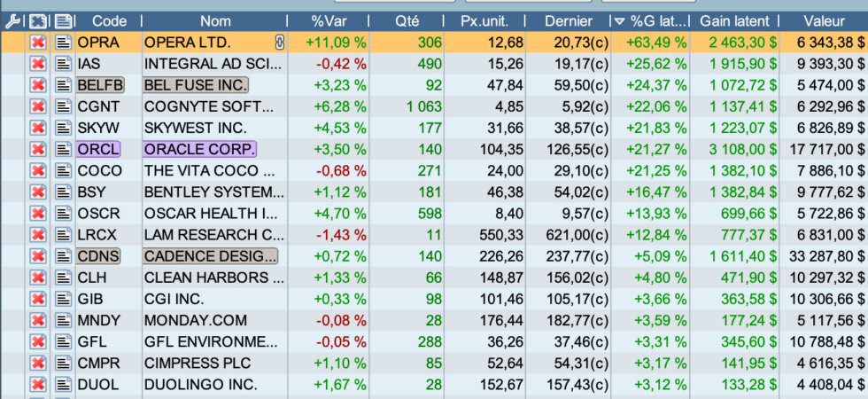This screenshot has width=868, height=399.
Task: Click the delete-all X icon in header
Action: click(x=37, y=21)
